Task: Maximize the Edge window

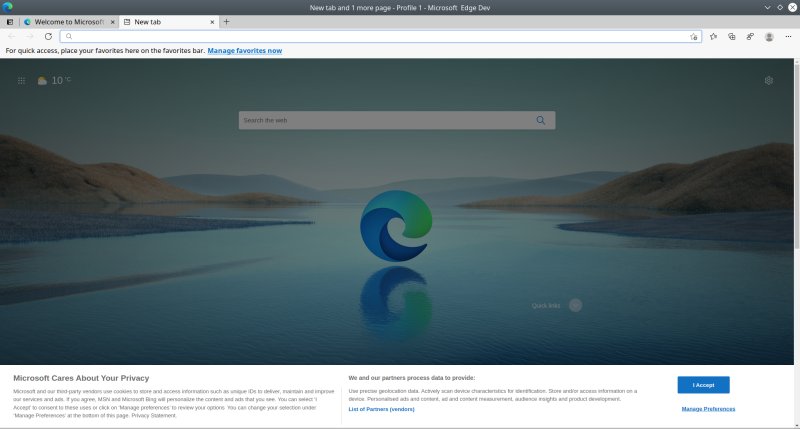Action: [780, 7]
